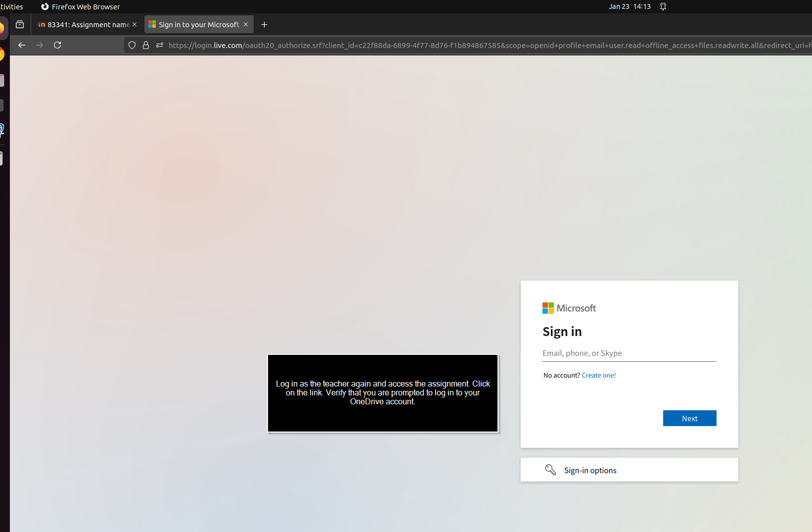Open the site permissions icon in address bar

click(x=160, y=45)
